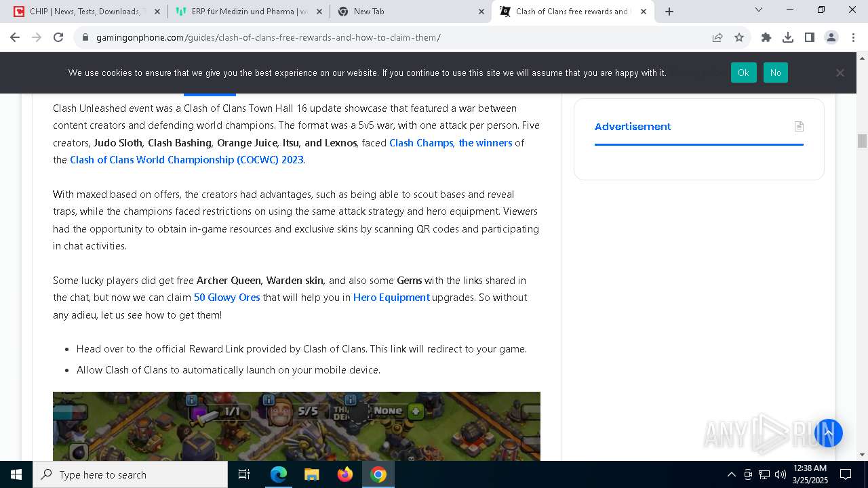
Task: Open the Extensions puzzle icon
Action: coord(766,37)
